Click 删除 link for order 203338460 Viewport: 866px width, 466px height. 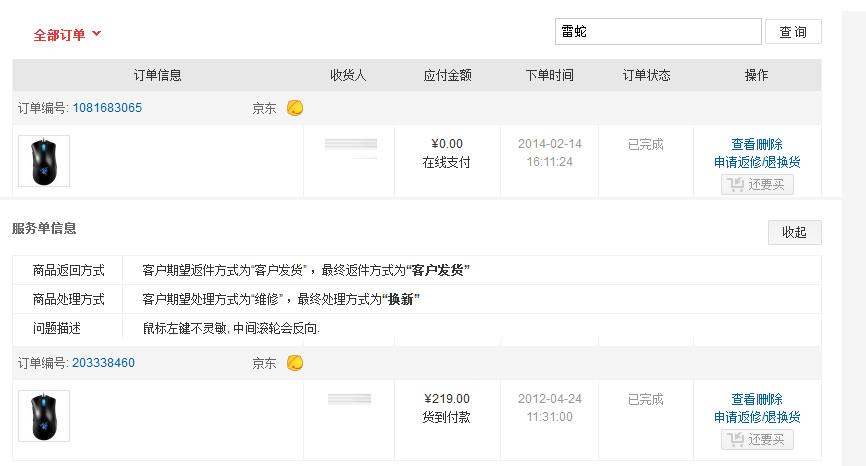point(770,400)
